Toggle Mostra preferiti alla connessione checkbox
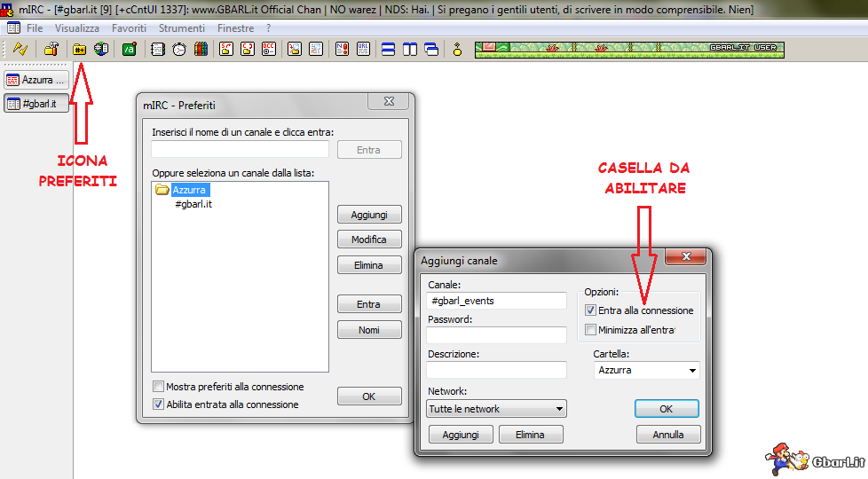The width and height of the screenshot is (868, 479). click(158, 386)
